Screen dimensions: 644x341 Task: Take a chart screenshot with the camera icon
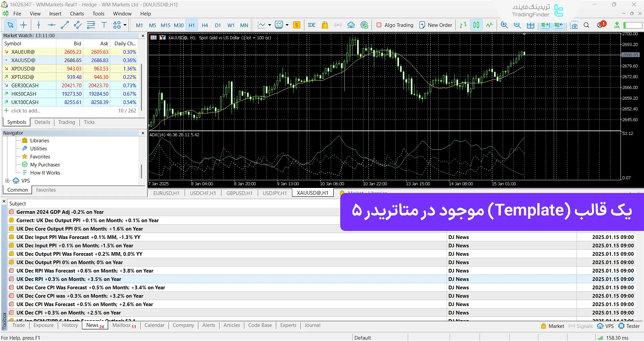574,25
